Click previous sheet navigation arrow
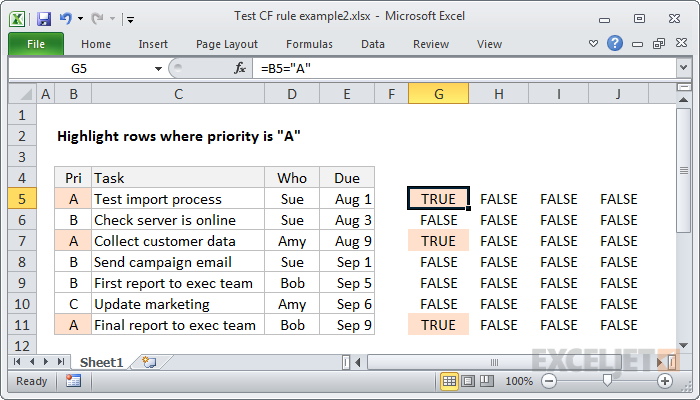This screenshot has width=700, height=400. [x=32, y=362]
